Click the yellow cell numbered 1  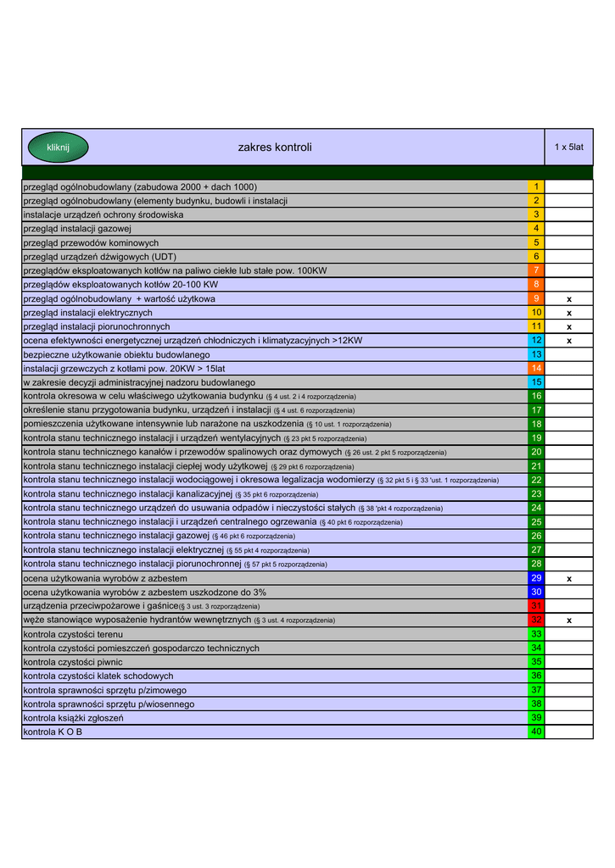[x=536, y=186]
